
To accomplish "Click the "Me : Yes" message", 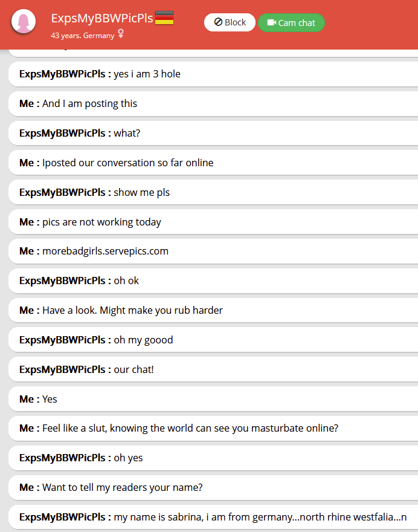I will (50, 399).
